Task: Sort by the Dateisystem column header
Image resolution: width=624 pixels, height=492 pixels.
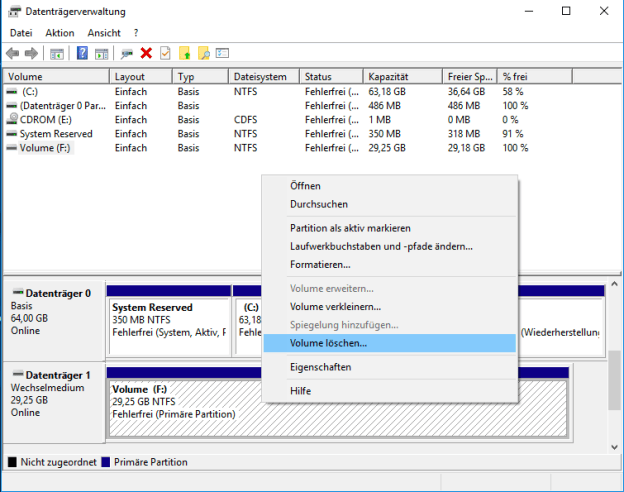Action: (259, 77)
